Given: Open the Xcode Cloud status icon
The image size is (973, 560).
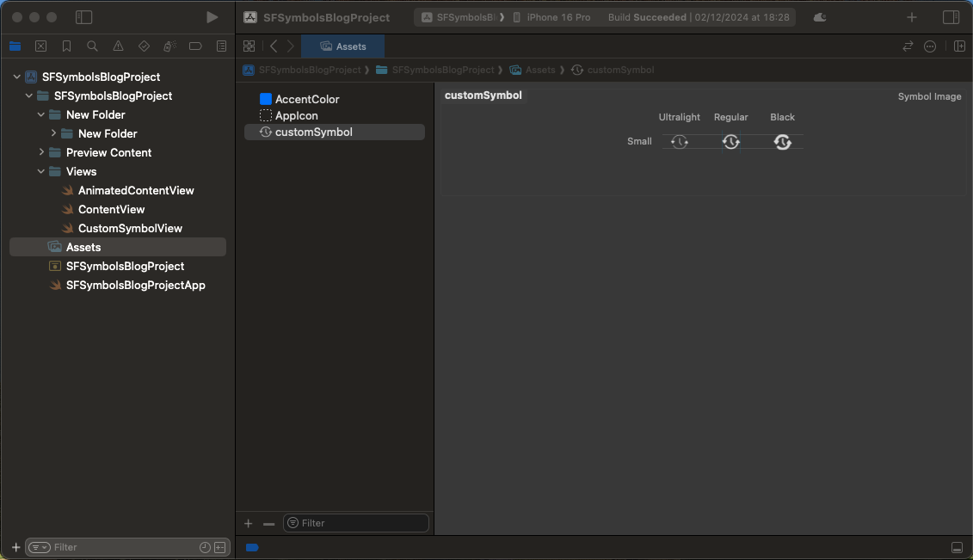Looking at the screenshot, I should (820, 17).
